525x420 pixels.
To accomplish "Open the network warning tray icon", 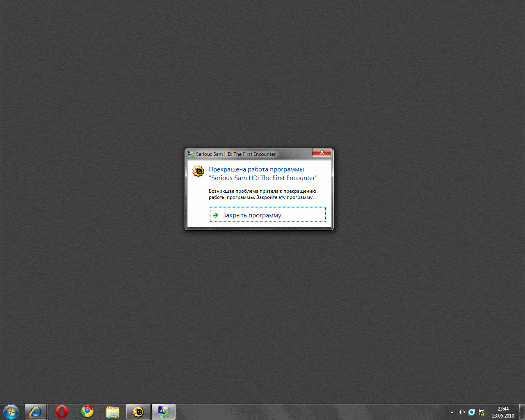I will (x=482, y=412).
